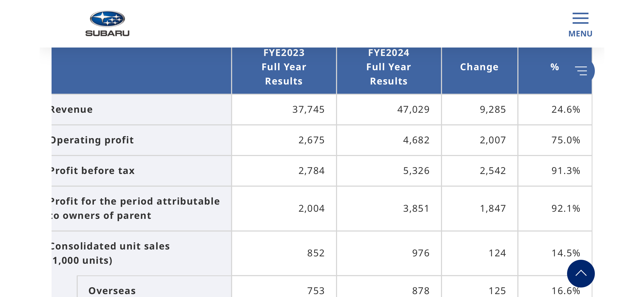Click the Change column header

click(479, 67)
